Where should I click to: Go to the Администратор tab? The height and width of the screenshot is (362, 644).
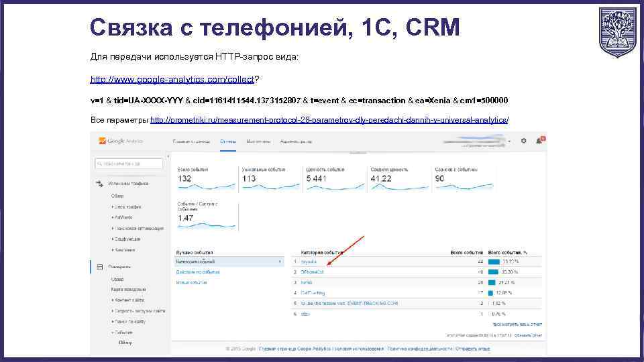click(296, 141)
